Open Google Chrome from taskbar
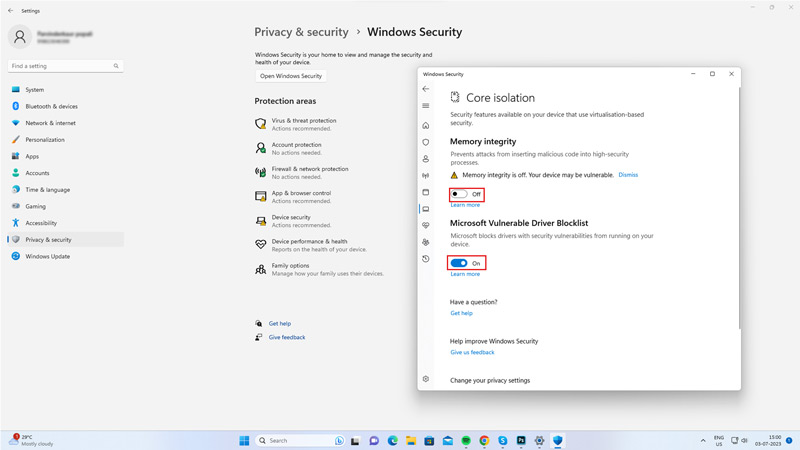The image size is (800, 450). click(484, 440)
